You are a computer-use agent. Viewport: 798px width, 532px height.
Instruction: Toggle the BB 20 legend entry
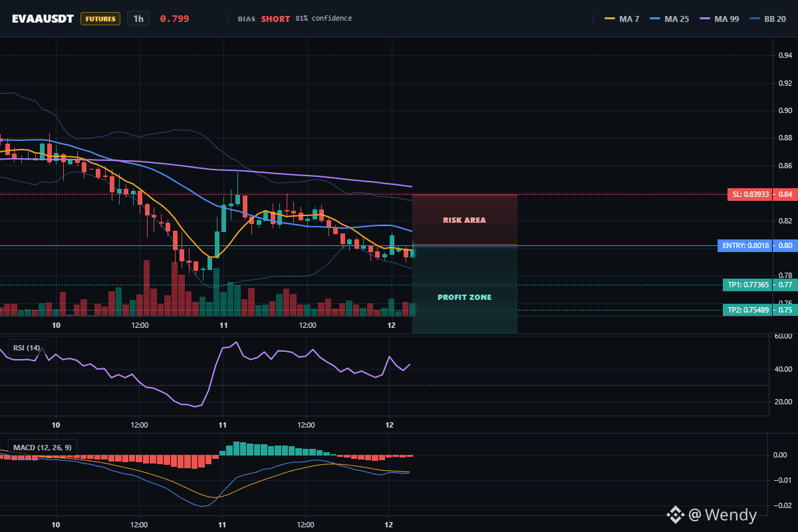(767, 19)
